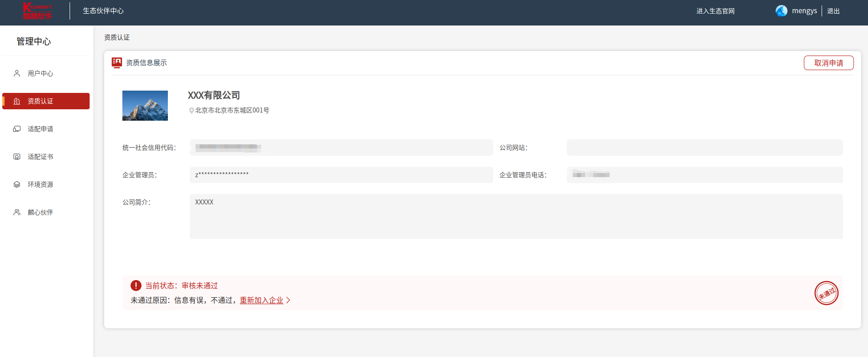Click the 公司网站 input field
868x357 pixels.
tap(704, 148)
